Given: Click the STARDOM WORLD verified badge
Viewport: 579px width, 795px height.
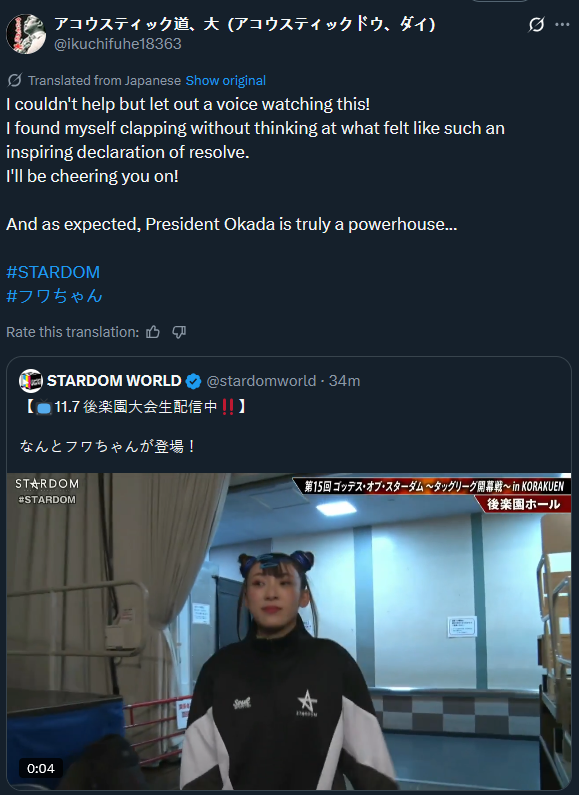Looking at the screenshot, I should click(x=193, y=381).
